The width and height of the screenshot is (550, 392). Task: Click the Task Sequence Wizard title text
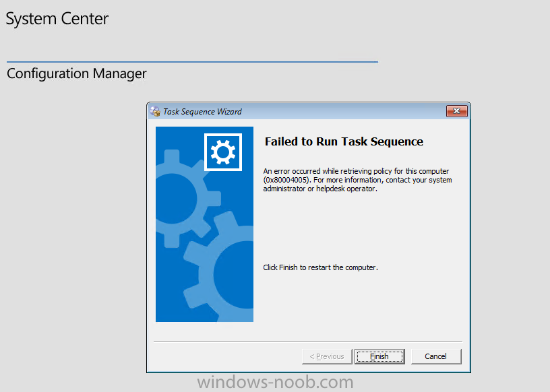(x=202, y=112)
